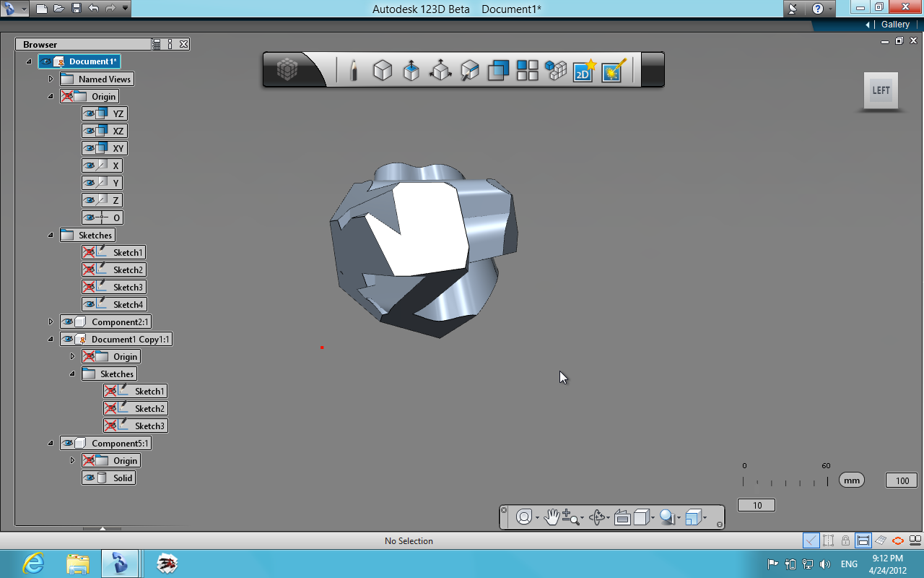This screenshot has height=578, width=924.
Task: Select the Sketch pencil tool
Action: [x=354, y=70]
